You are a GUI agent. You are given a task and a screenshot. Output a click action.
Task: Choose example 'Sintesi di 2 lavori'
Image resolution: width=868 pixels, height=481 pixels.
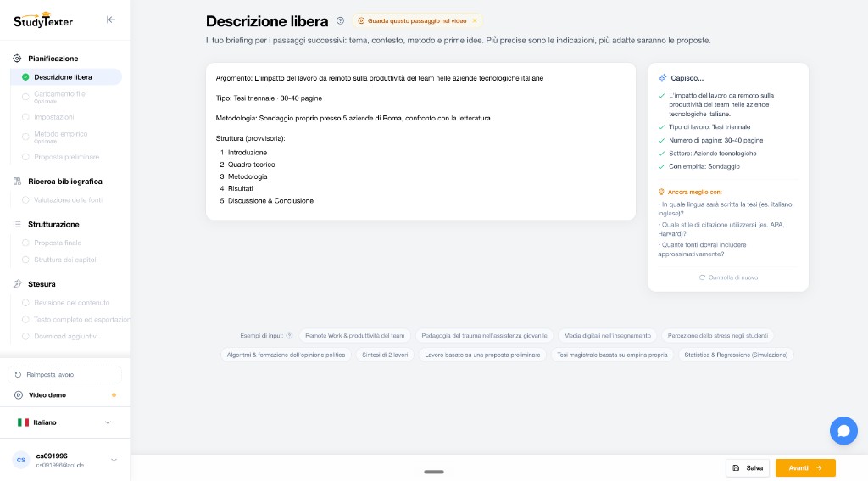[x=385, y=355]
